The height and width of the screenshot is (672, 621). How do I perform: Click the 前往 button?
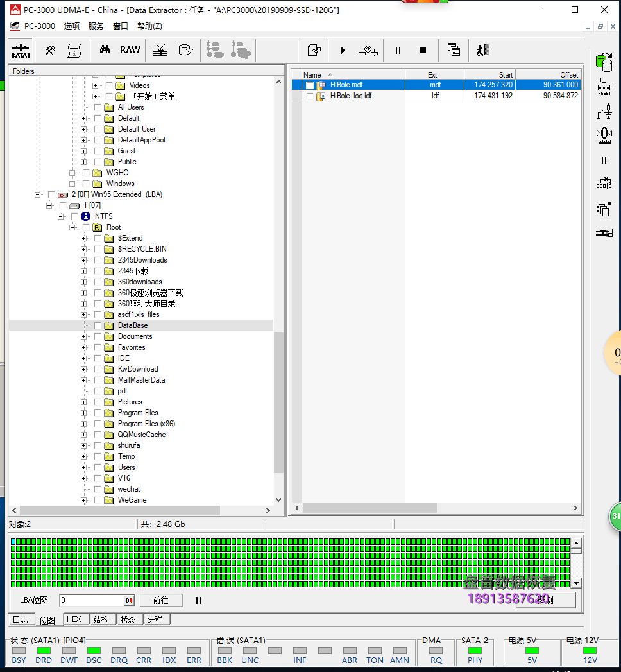(161, 600)
